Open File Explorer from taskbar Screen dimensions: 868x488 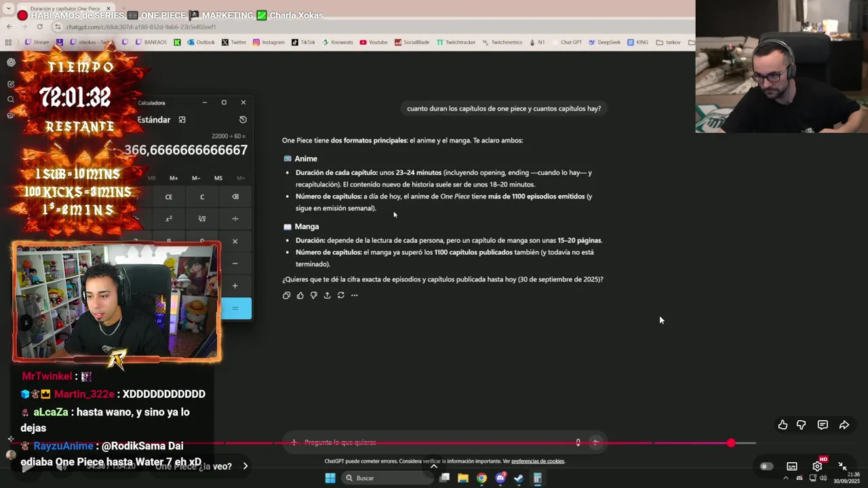463,478
